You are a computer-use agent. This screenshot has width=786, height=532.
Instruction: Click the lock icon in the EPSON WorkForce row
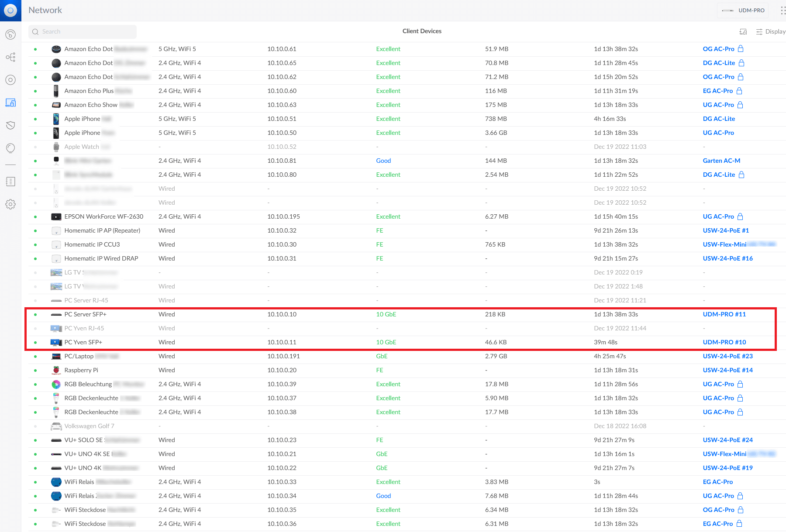(x=740, y=216)
